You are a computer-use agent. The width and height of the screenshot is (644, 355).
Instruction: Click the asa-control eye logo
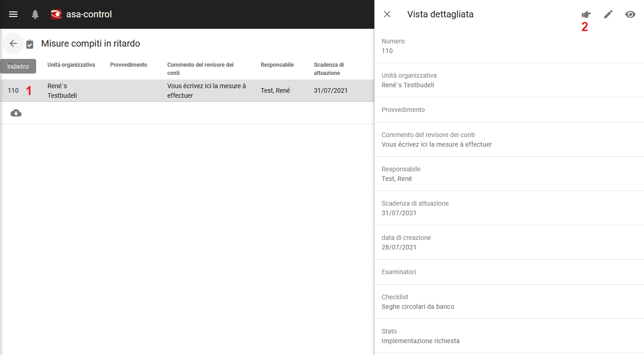pyautogui.click(x=56, y=14)
